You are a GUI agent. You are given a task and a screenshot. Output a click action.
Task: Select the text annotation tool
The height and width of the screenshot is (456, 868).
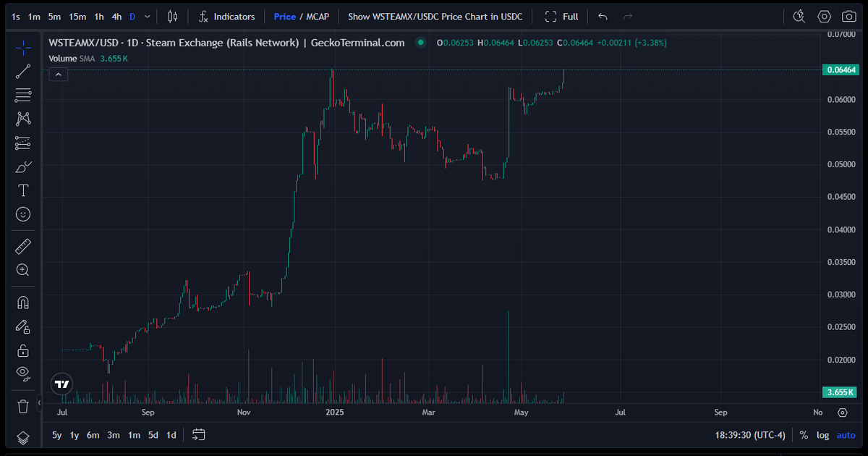(x=23, y=190)
